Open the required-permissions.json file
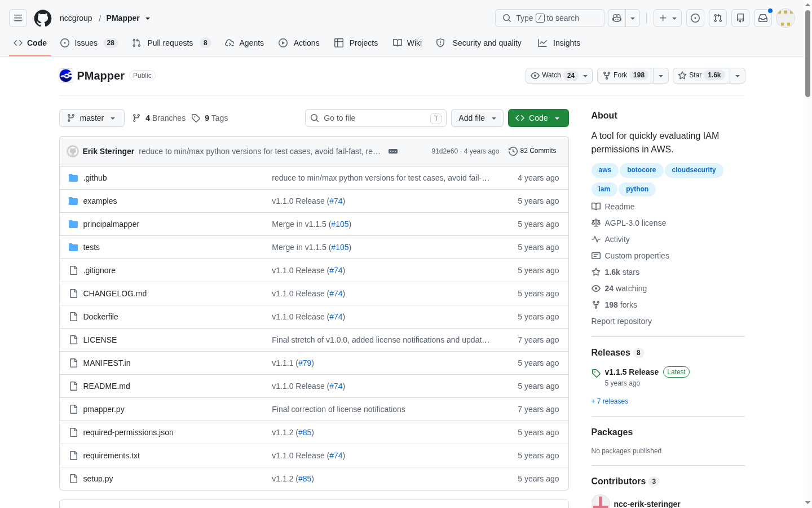Viewport: 812px width, 508px height. (128, 432)
